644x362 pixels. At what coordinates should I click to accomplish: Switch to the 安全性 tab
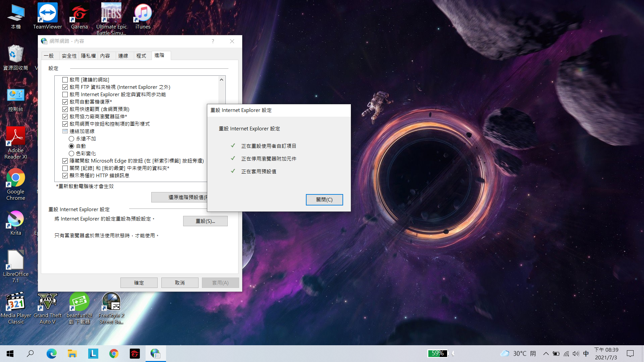click(69, 56)
